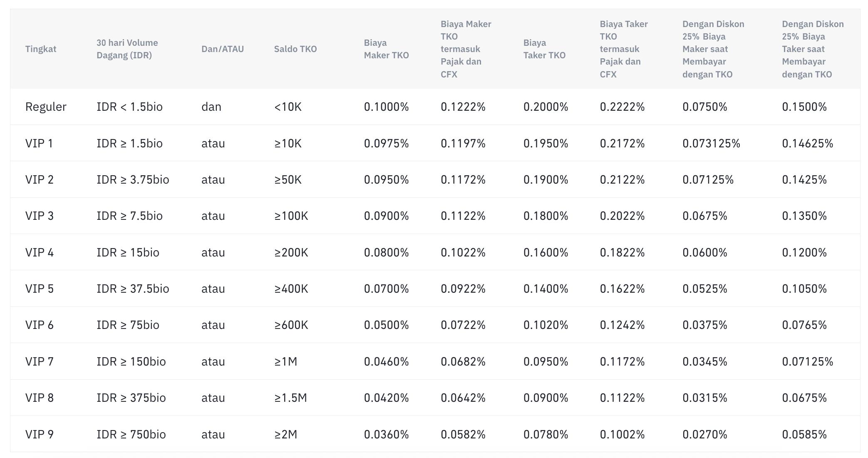
Task: Click VIP 5 volume cell IDR ≥ 37.5bio
Action: click(x=133, y=289)
